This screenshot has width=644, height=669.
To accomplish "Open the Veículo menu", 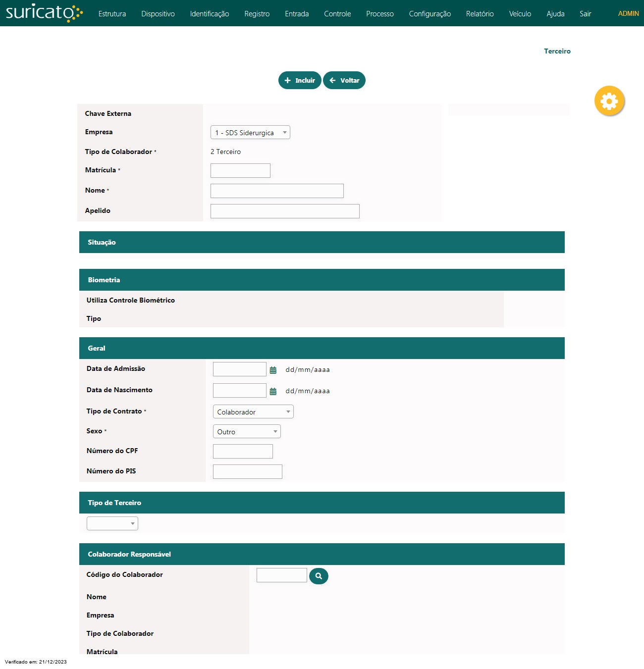I will 520,14.
